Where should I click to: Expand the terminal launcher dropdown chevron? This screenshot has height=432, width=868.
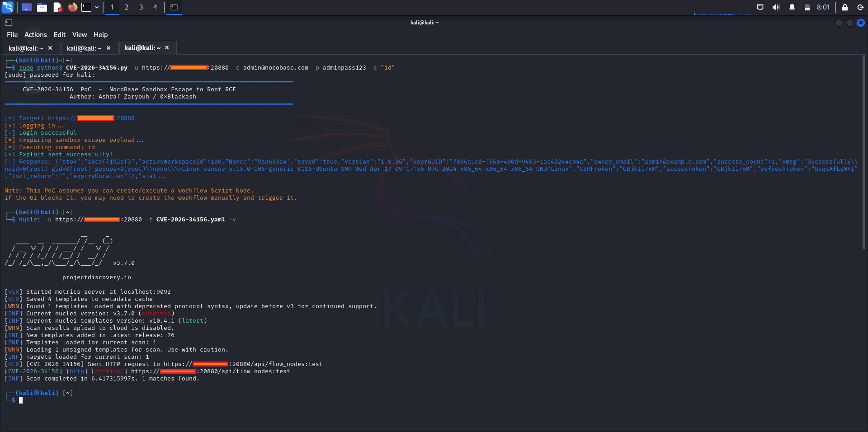point(96,7)
